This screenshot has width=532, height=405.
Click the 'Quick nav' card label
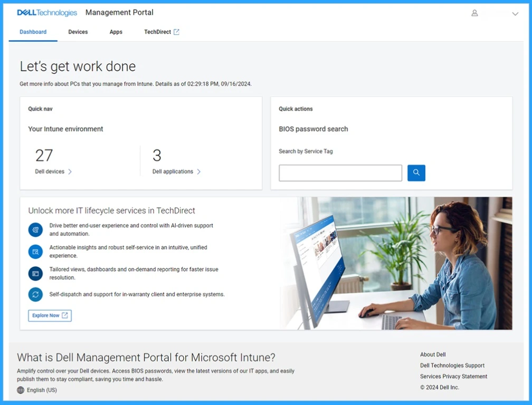(40, 109)
